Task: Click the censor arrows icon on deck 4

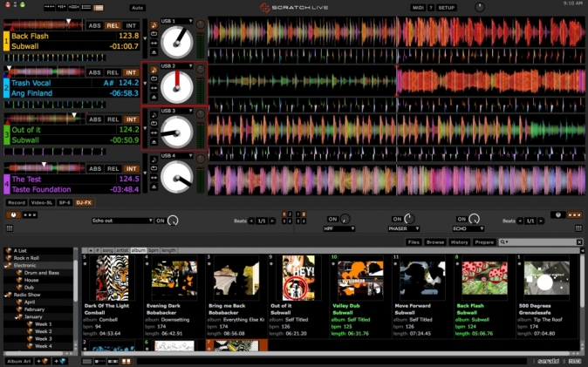Action: coord(154,178)
